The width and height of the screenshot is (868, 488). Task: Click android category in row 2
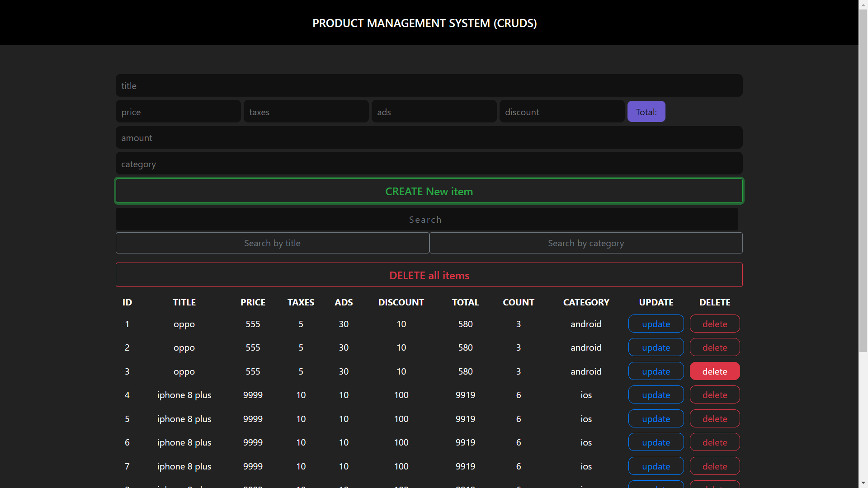pos(586,347)
